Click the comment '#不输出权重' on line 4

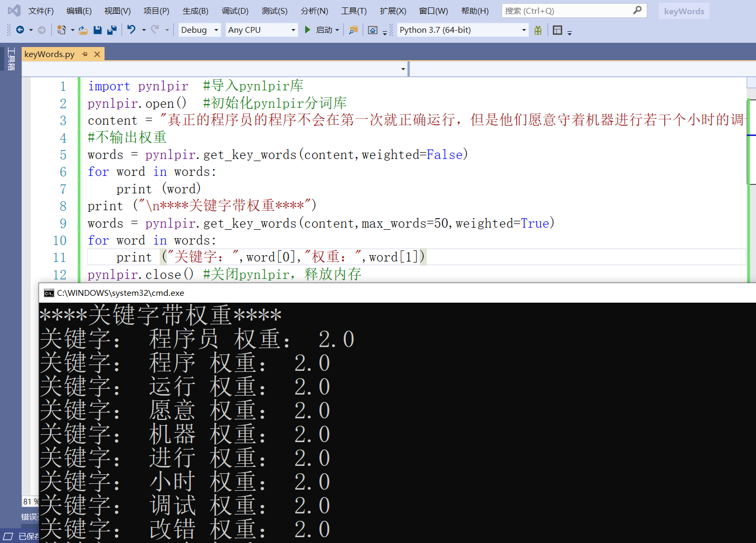coord(127,137)
